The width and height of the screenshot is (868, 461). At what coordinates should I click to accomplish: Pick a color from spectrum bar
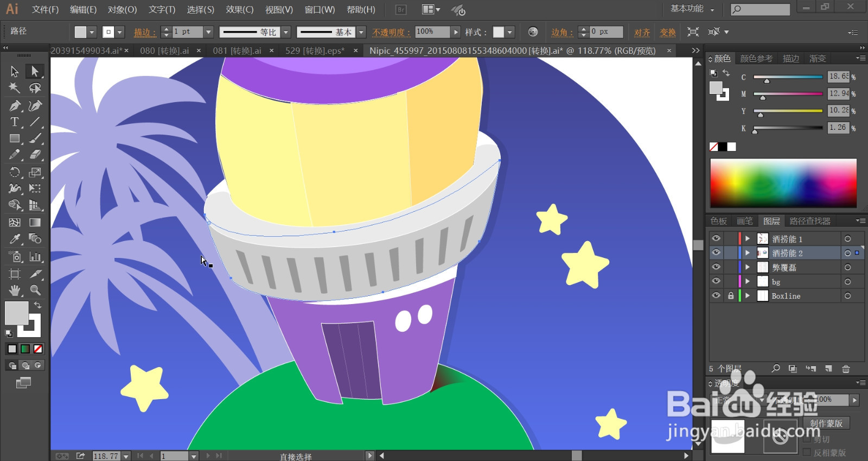(783, 183)
